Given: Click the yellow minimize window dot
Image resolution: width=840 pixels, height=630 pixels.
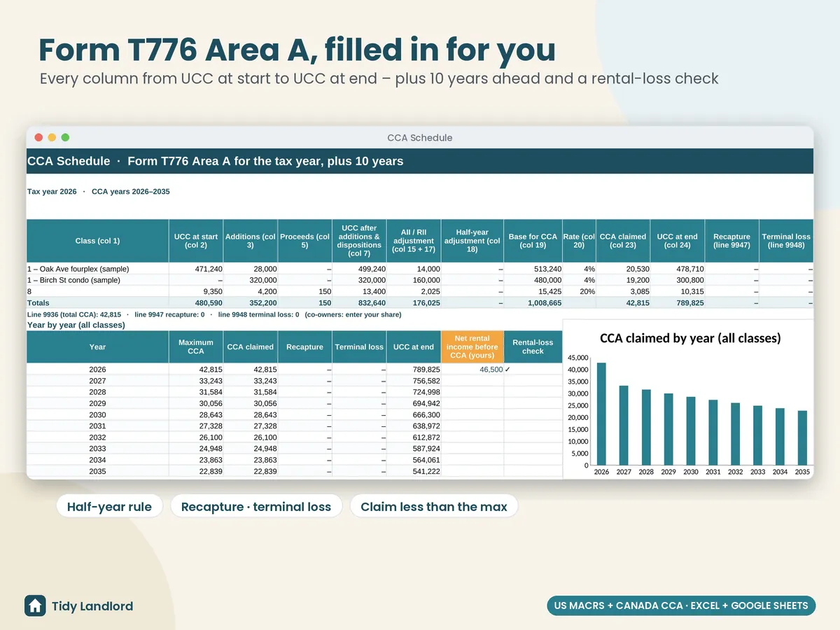Looking at the screenshot, I should [x=52, y=137].
